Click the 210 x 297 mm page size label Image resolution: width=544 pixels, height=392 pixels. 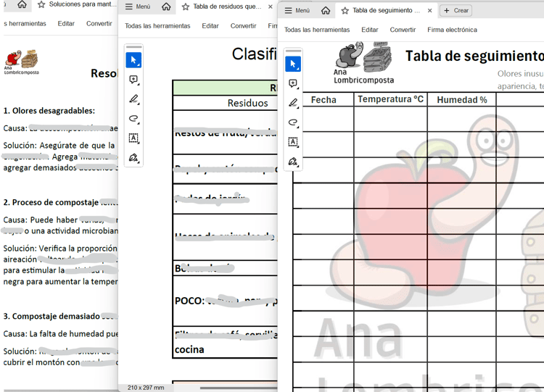coord(146,388)
